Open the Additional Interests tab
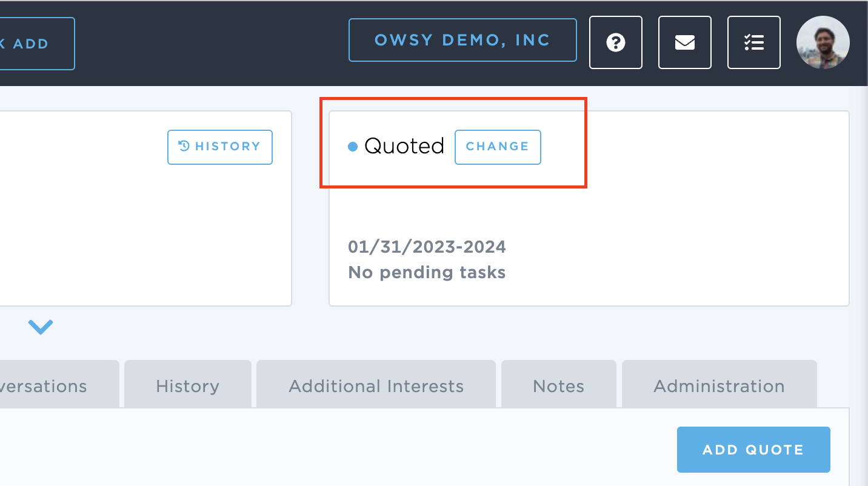The height and width of the screenshot is (486, 868). tap(376, 386)
